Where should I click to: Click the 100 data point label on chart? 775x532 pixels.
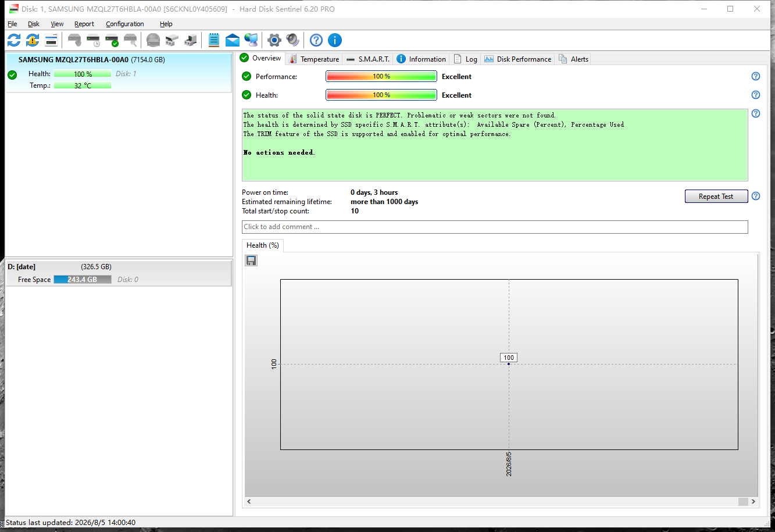(x=509, y=358)
